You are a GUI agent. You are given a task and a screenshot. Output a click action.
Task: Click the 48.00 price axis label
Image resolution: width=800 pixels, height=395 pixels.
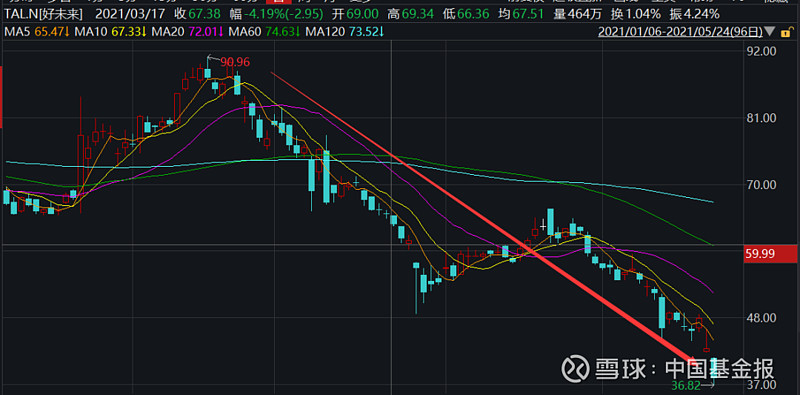click(x=762, y=318)
